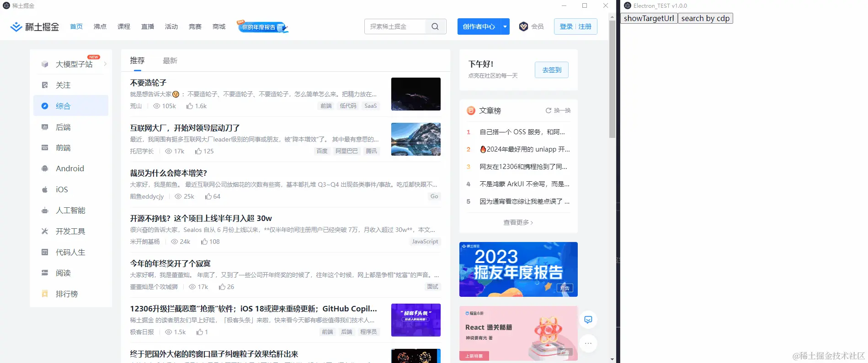Screen dimensions: 868x363
Task: Click the feedback chat bubble icon
Action: coord(588,320)
